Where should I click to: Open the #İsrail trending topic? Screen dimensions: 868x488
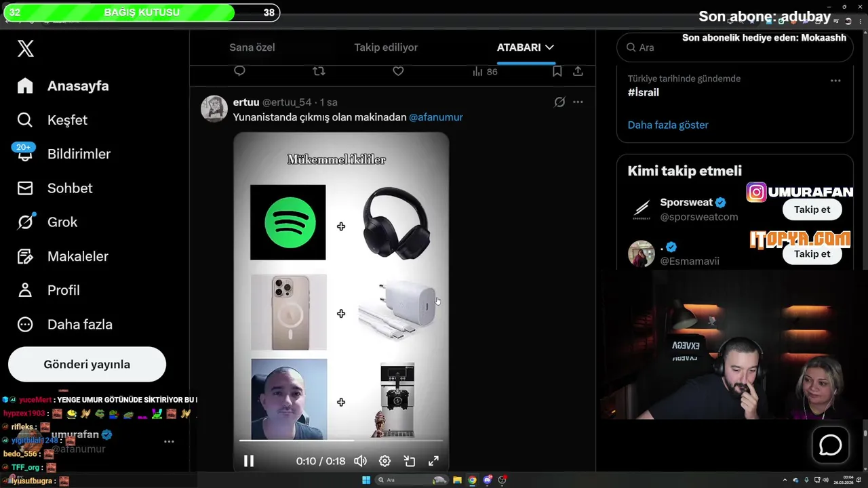(x=644, y=92)
